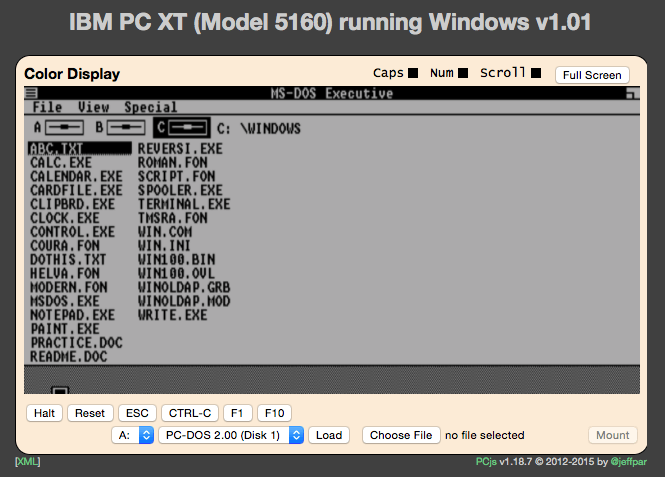Select CLIPBRD.EXE file
Image resolution: width=665 pixels, height=477 pixels.
[73, 204]
